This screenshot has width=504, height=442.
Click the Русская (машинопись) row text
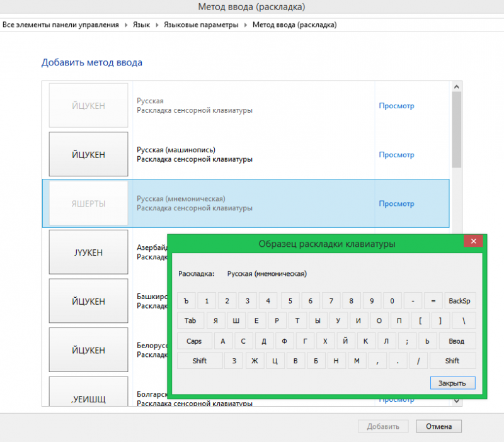(176, 150)
